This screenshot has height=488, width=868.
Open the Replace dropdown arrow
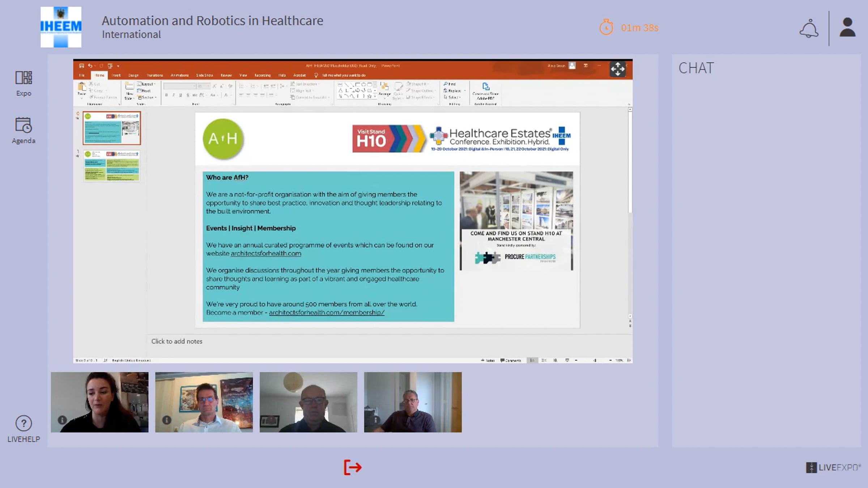click(x=465, y=91)
